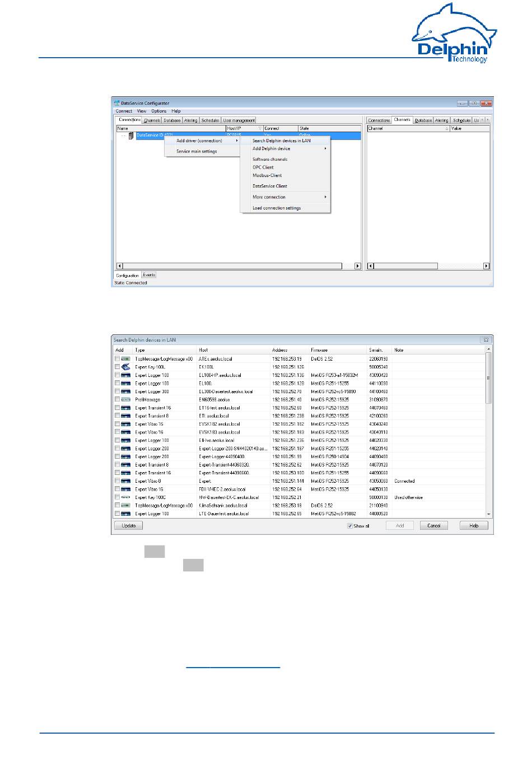Image resolution: width=532 pixels, height=760 pixels.
Task: Check the box for HW-Dauertest-EK-C.aeolus.local
Action: 117,497
